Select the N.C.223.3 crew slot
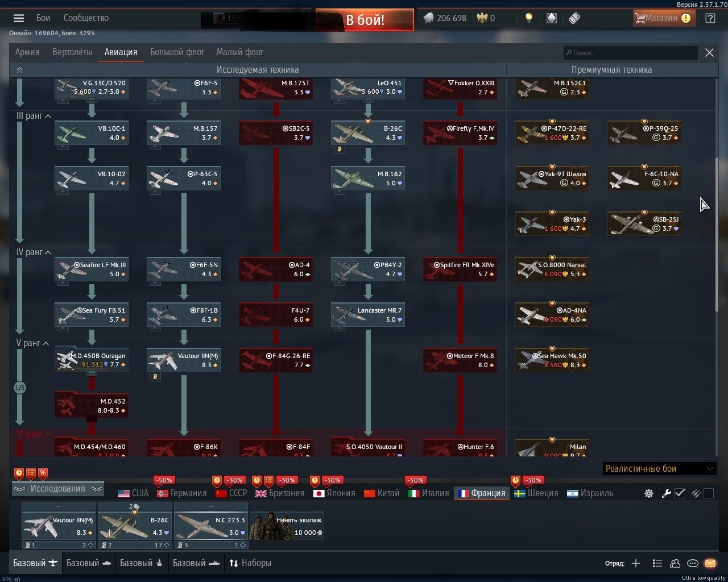728x582 pixels. point(211,526)
